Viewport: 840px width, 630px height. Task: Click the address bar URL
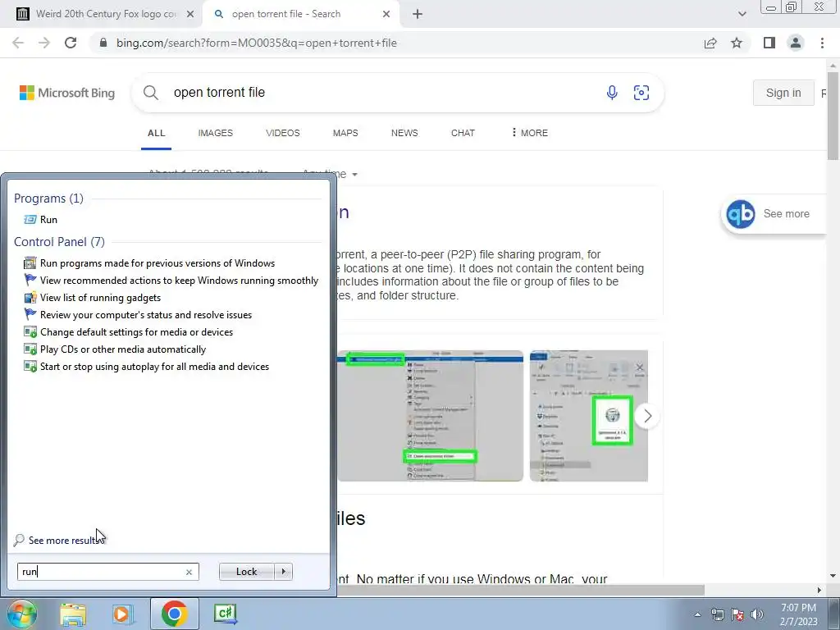click(257, 43)
